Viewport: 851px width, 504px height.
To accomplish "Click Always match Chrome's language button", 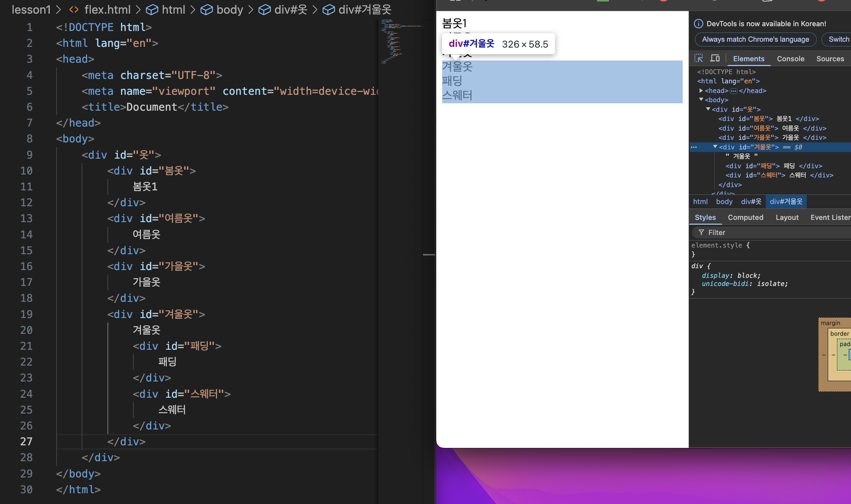I will click(x=755, y=39).
